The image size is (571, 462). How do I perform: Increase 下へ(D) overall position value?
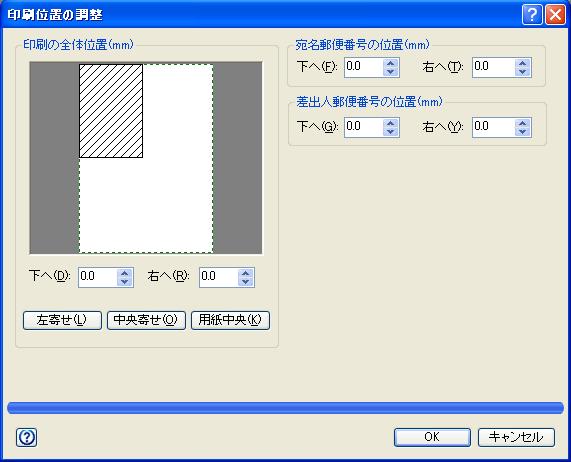[x=125, y=273]
